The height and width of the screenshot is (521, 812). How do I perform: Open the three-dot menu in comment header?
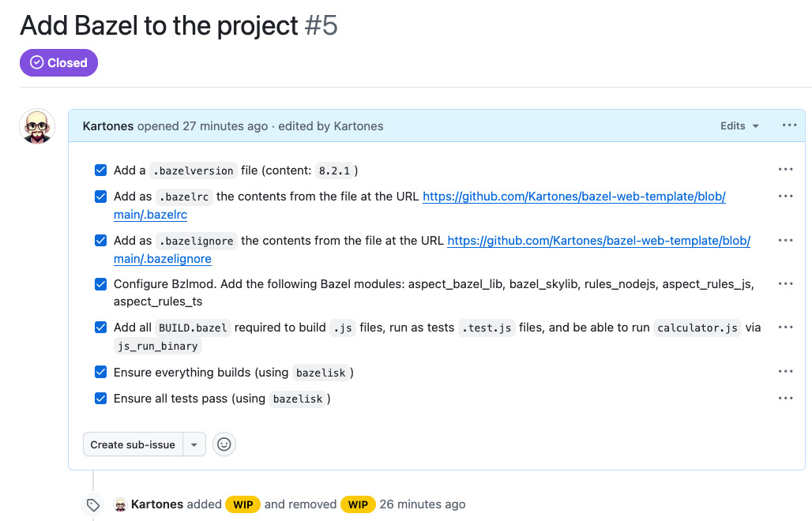point(789,126)
